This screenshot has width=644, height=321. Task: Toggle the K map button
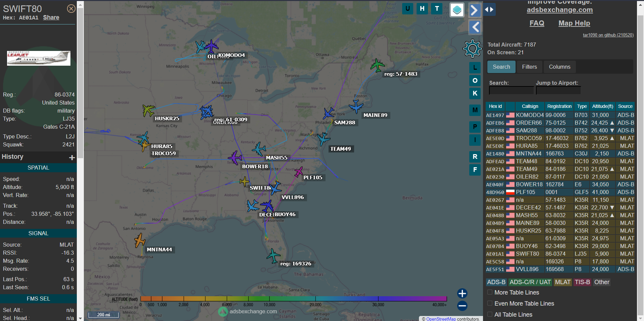click(475, 93)
